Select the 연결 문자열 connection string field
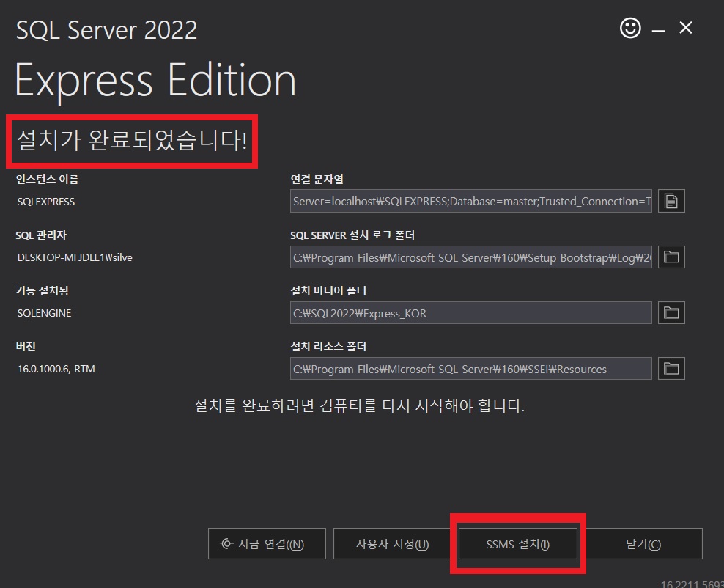The image size is (724, 588). (x=469, y=201)
